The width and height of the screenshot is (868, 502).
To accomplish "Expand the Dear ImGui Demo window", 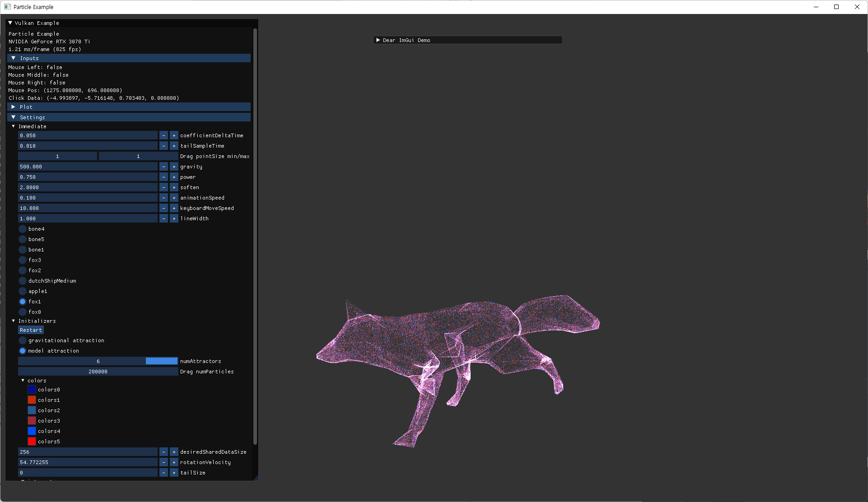I will click(x=378, y=40).
